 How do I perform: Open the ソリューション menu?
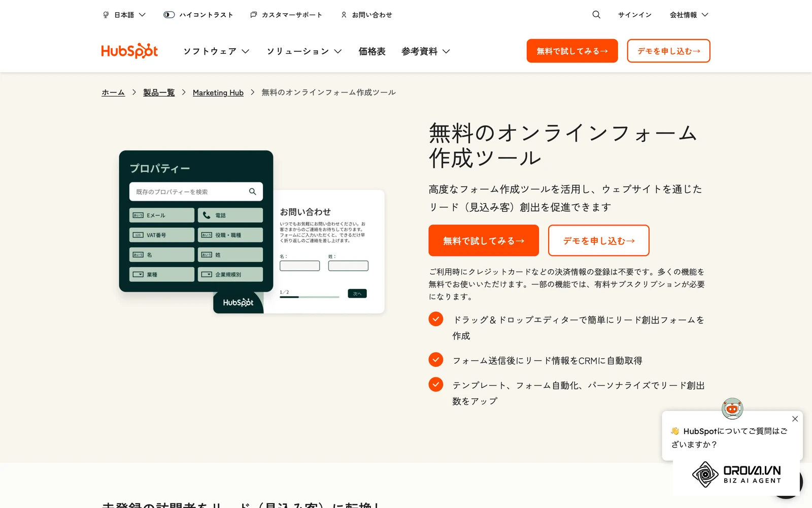point(304,51)
